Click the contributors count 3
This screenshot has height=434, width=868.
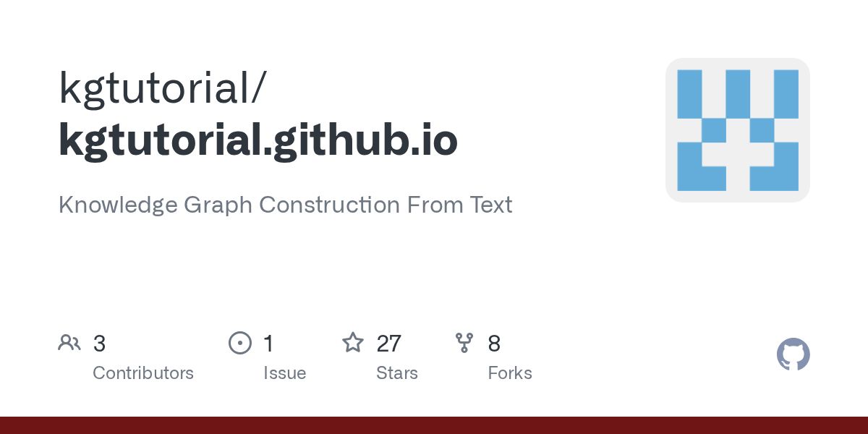click(x=99, y=344)
